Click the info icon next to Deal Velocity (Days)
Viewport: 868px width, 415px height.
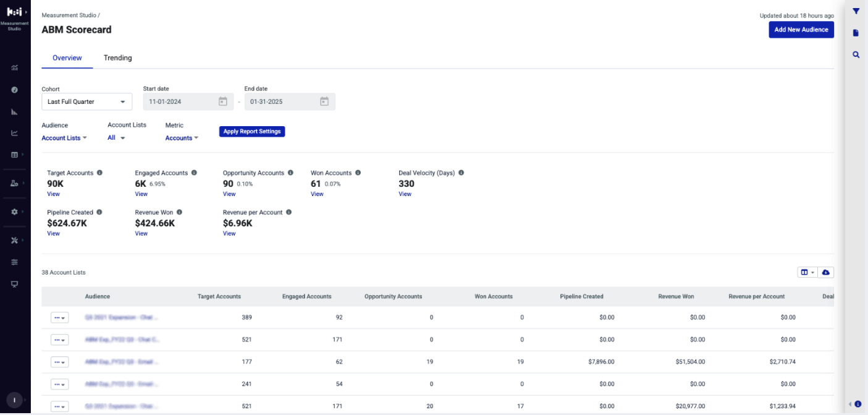461,173
